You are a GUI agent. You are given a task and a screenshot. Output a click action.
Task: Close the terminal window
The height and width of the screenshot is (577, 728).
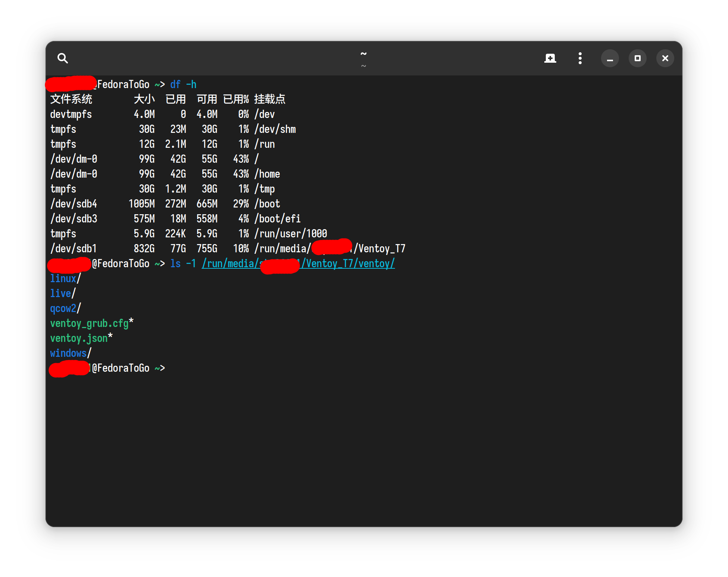[665, 58]
